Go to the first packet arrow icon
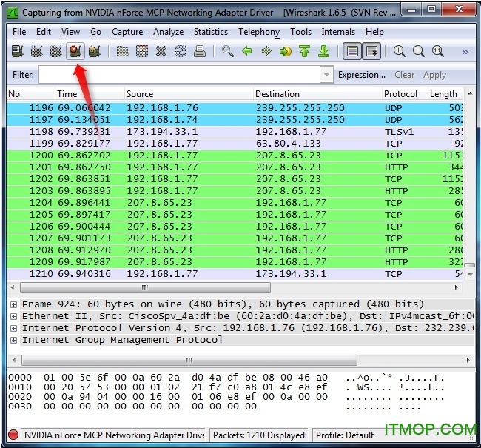Viewport: 481px width, 448px height. click(x=305, y=52)
